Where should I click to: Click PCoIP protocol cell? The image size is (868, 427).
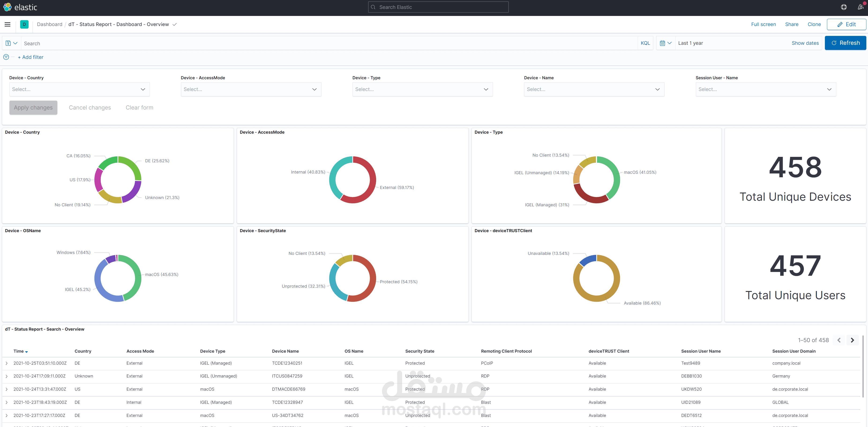coord(486,363)
